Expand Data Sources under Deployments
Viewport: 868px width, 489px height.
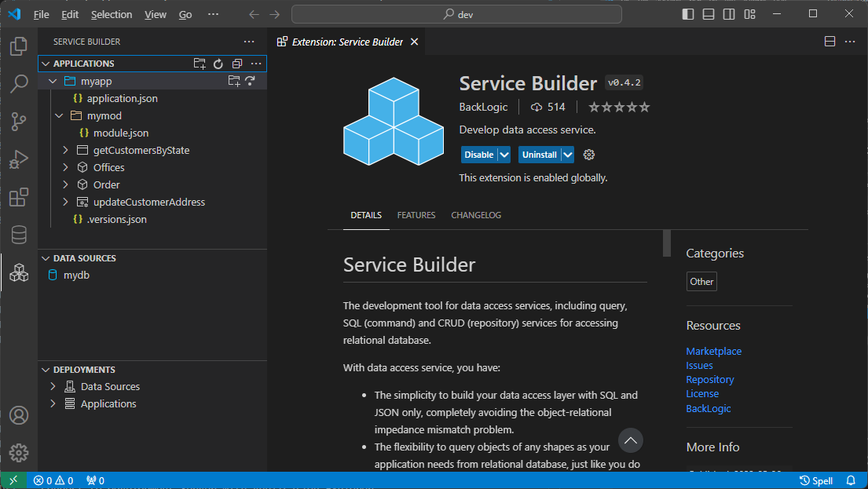53,386
